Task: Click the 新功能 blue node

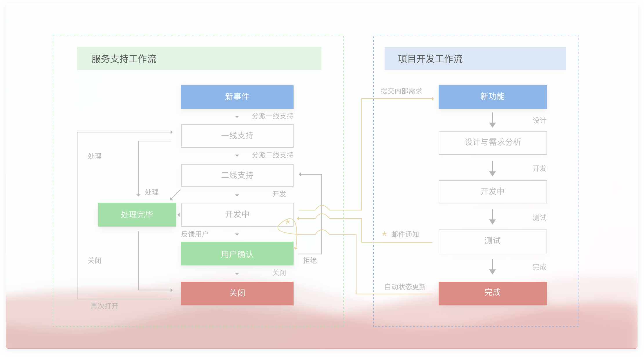Action: (x=493, y=97)
